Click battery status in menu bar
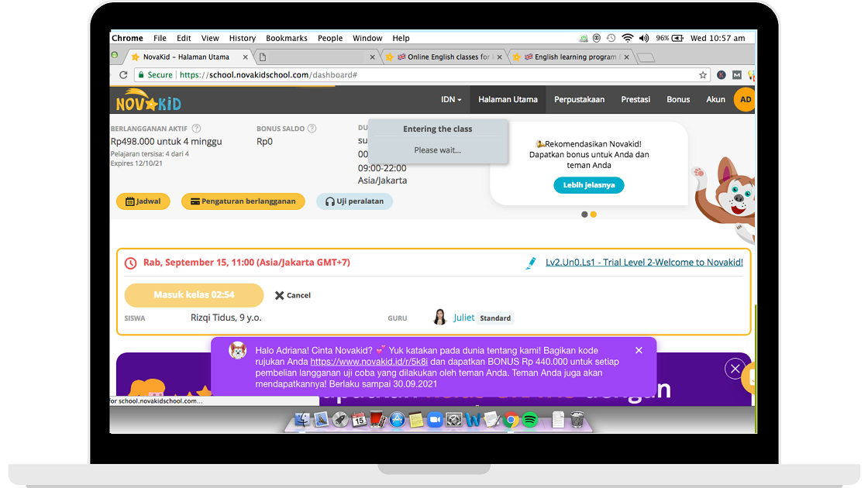The image size is (868, 488). pos(670,38)
